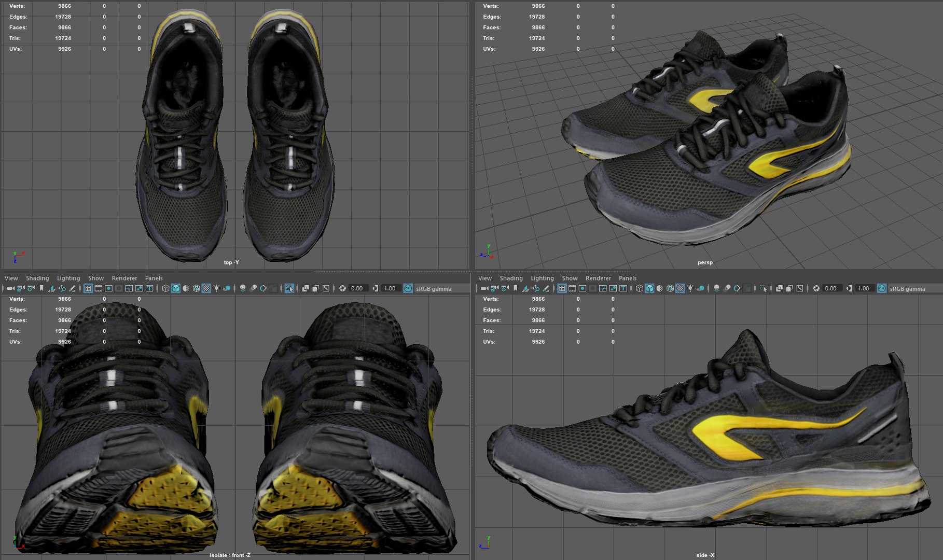The width and height of the screenshot is (943, 560).
Task: Click Select Camera icon in front panel toolbar
Action: [x=10, y=288]
